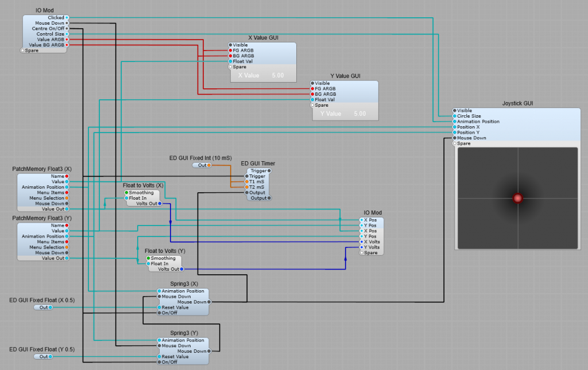Click the Centre On/Off pin on IO Mod
The image size is (588, 370).
click(67, 29)
